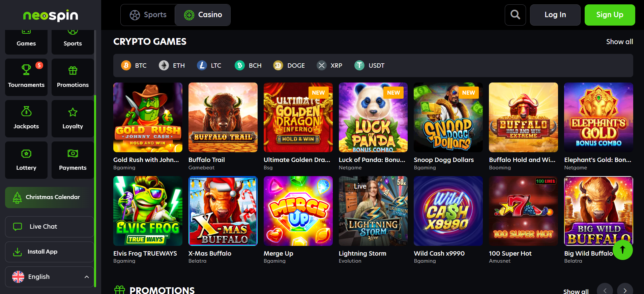The height and width of the screenshot is (294, 644).
Task: Select the Jackpots money bag icon
Action: 26,111
